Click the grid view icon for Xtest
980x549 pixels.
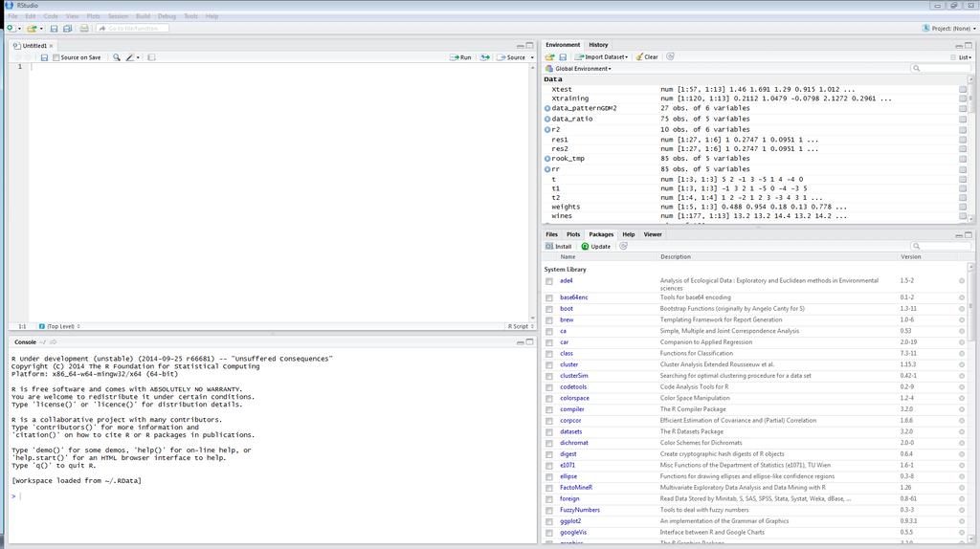coord(963,89)
